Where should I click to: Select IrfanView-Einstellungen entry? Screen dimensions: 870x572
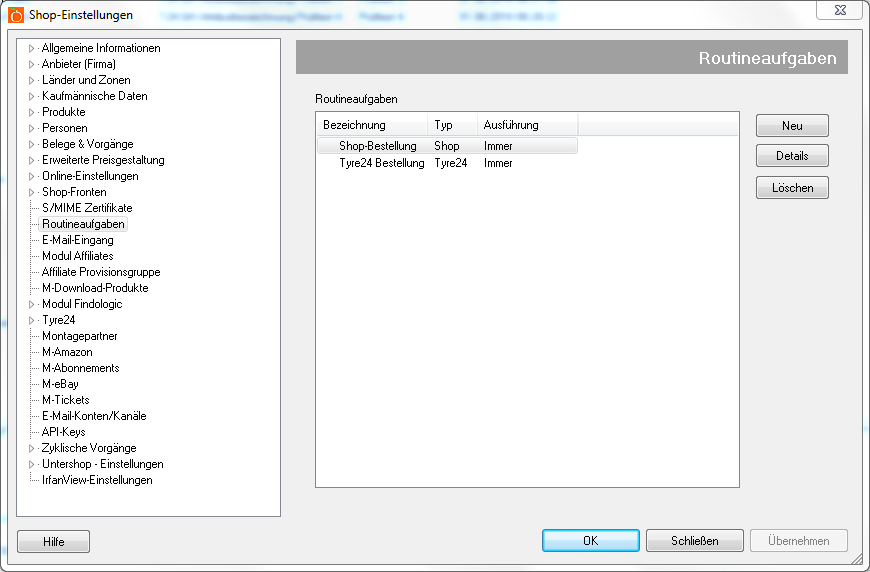(x=97, y=480)
